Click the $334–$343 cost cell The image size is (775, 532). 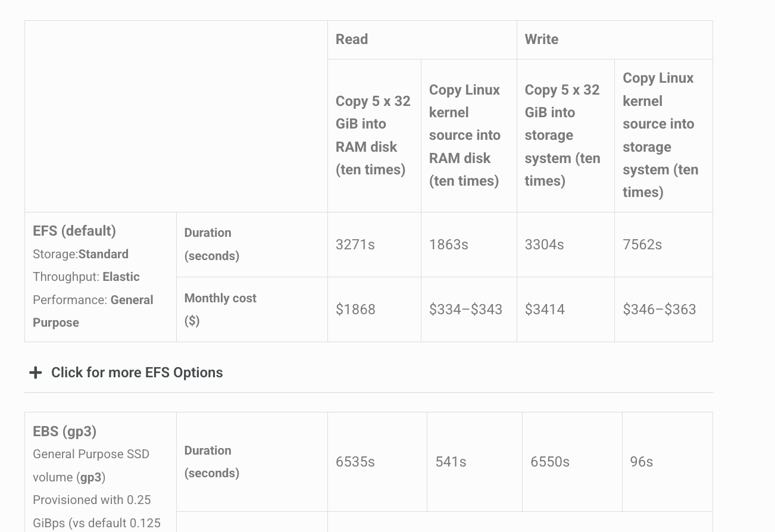tap(469, 309)
